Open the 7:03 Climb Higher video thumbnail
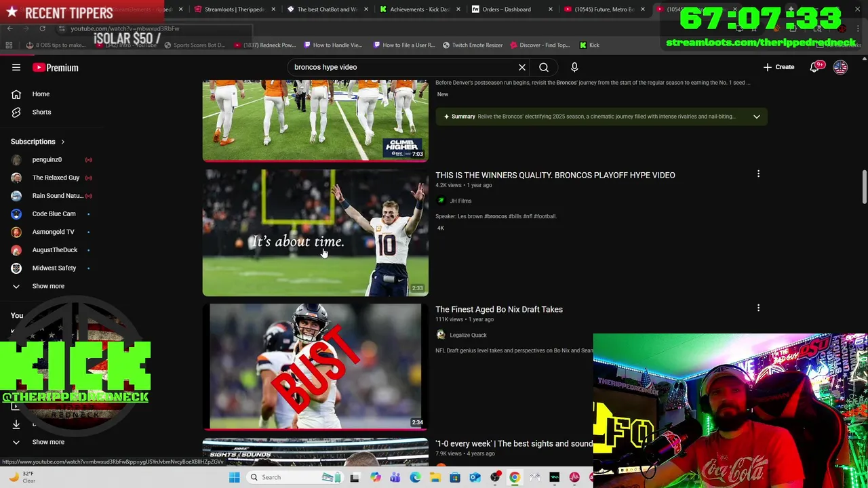The image size is (868, 488). 315,121
